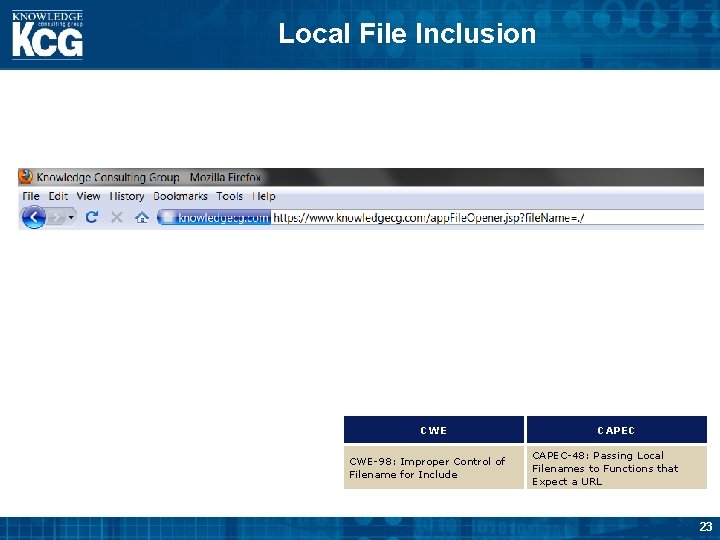
Task: Click the Firefox logo in the title bar
Action: click(x=26, y=177)
